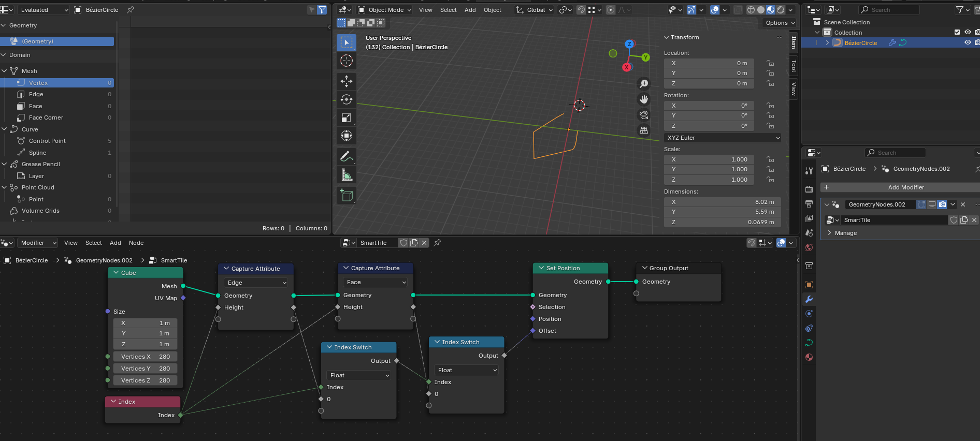Toggle spreadsheet selected-only filter funnel icon
Screen dimensions: 980x441
tap(322, 10)
